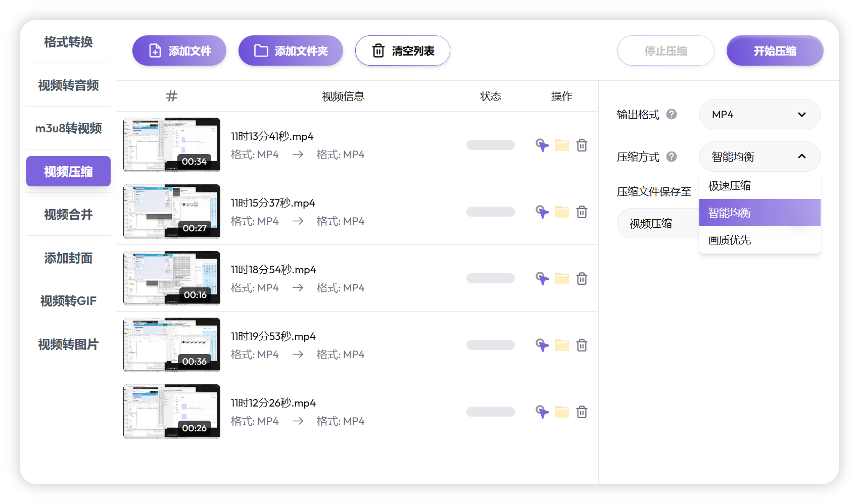
Task: Click the 开始压缩 button
Action: click(x=775, y=51)
